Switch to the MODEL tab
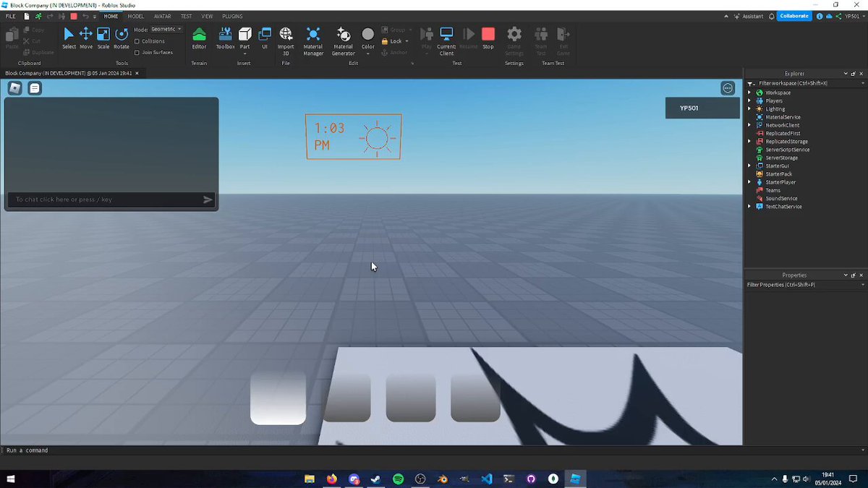This screenshot has height=488, width=868. [135, 16]
